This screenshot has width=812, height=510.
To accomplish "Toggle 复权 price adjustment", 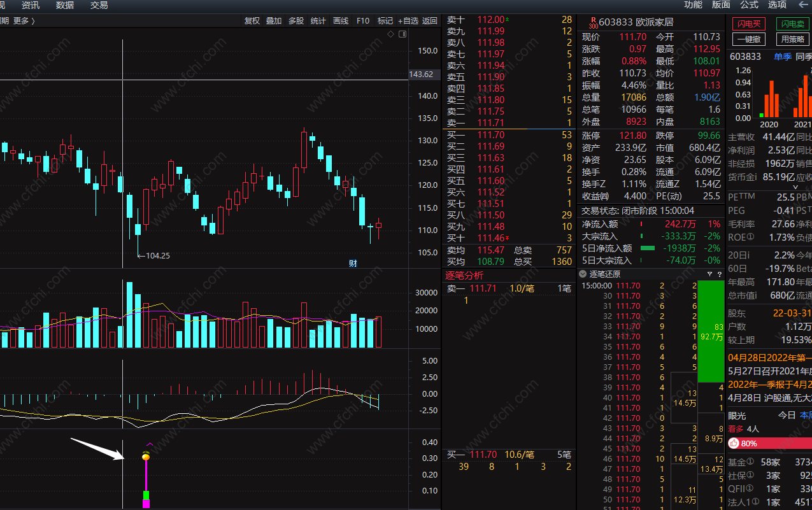I will coord(252,20).
